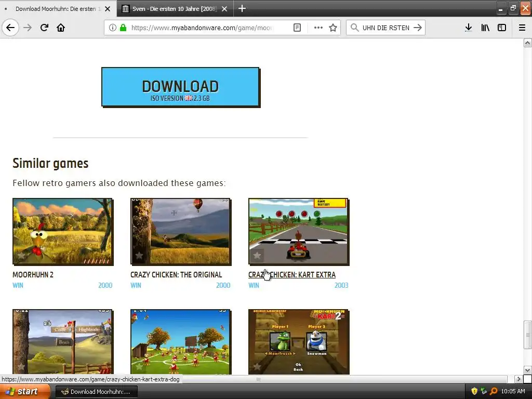Open Crazy Chicken: Kart Extra thumbnail

(299, 231)
